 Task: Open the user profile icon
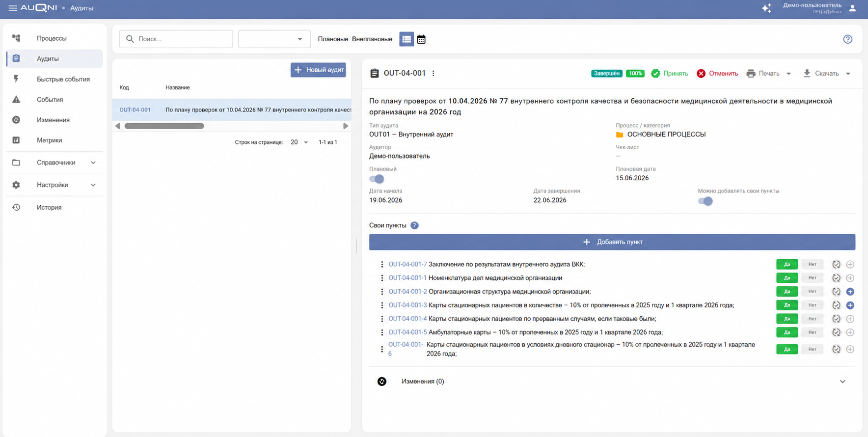click(x=853, y=8)
